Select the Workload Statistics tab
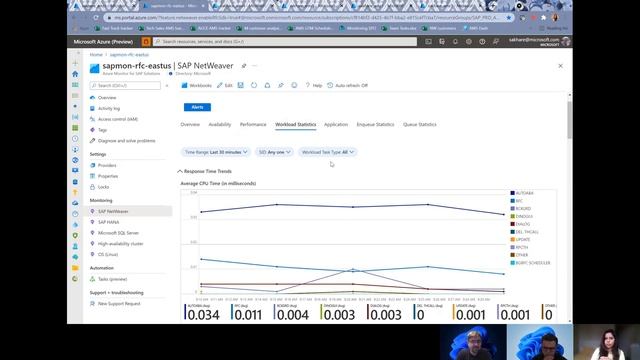Image resolution: width=640 pixels, height=360 pixels. coord(296,124)
